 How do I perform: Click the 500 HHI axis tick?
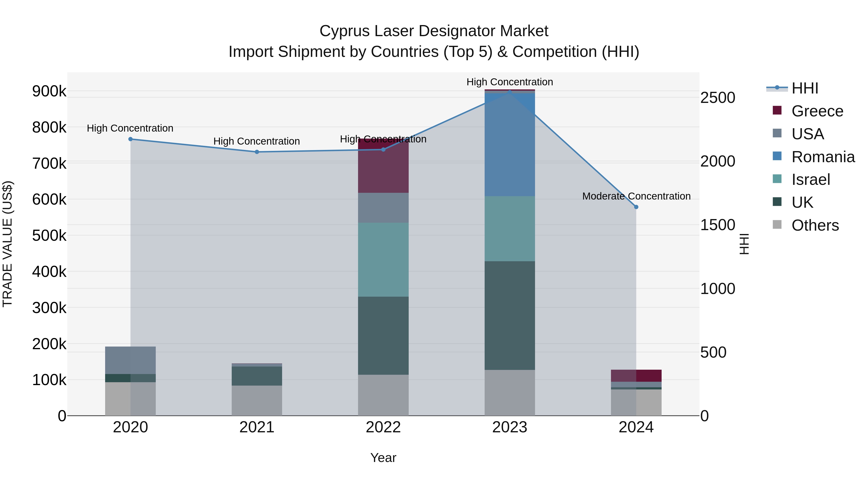714,353
